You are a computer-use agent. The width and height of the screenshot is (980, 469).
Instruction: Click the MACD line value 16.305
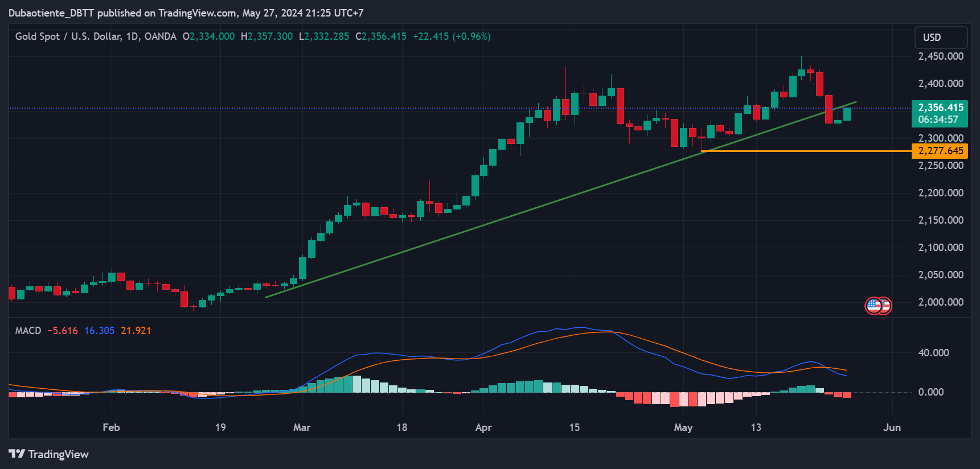[99, 331]
